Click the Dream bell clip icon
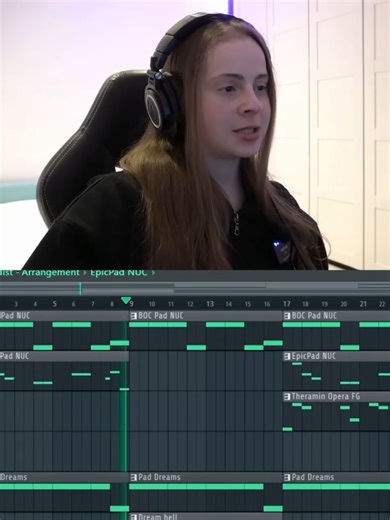The width and height of the screenshot is (390, 520). pyautogui.click(x=134, y=517)
